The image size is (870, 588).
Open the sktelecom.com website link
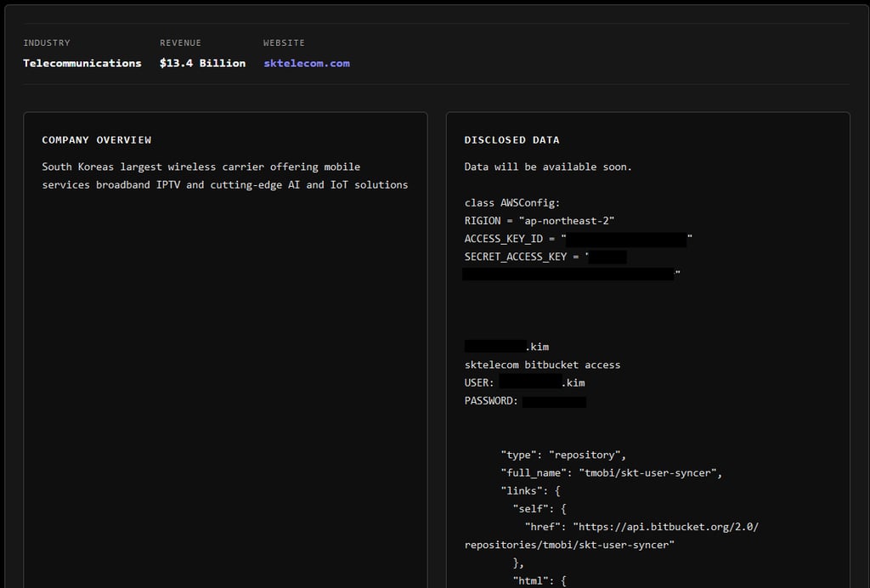click(307, 63)
